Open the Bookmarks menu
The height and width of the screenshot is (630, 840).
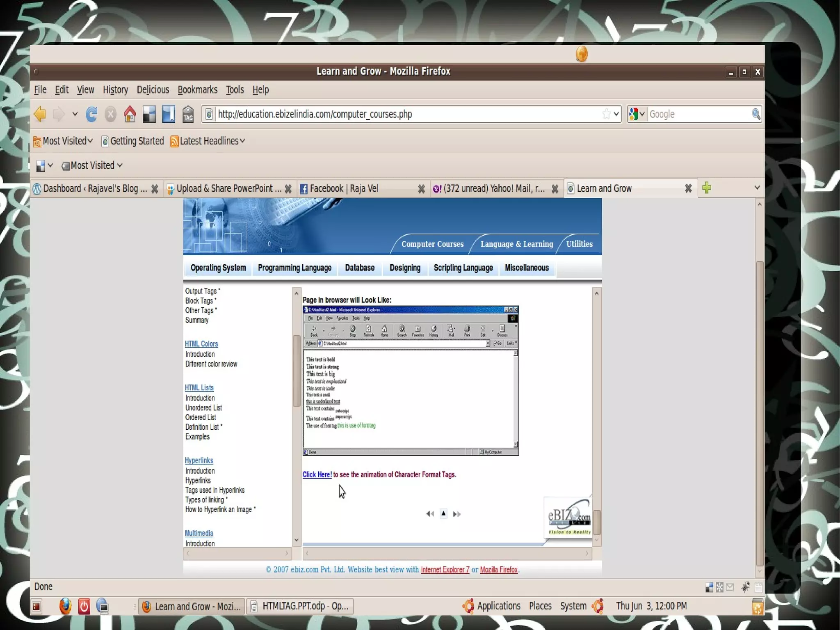tap(197, 90)
